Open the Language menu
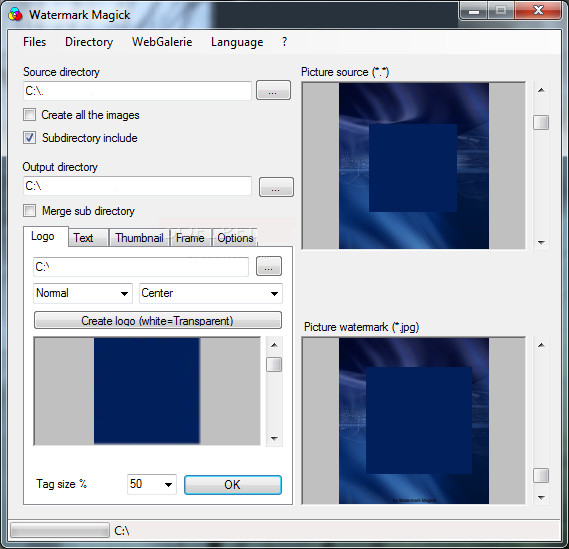Image resolution: width=569 pixels, height=549 pixels. [x=237, y=42]
